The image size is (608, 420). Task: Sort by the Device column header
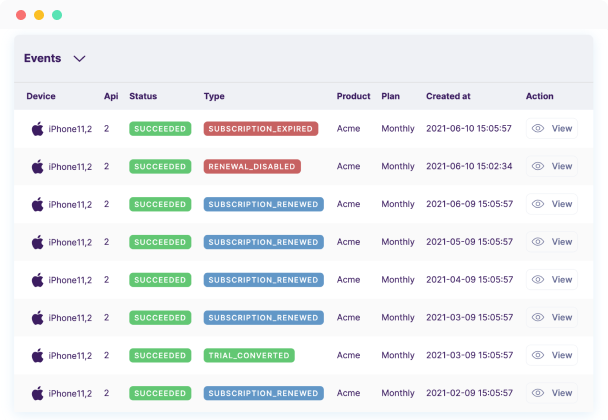tap(41, 96)
